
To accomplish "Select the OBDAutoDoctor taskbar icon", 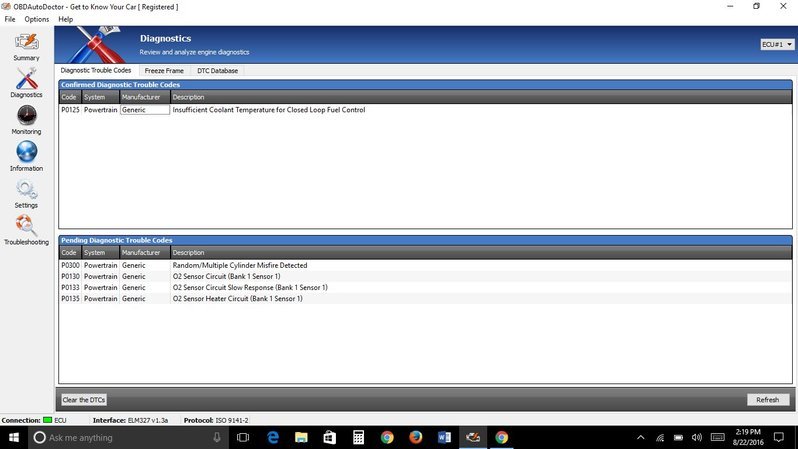I will coord(473,437).
